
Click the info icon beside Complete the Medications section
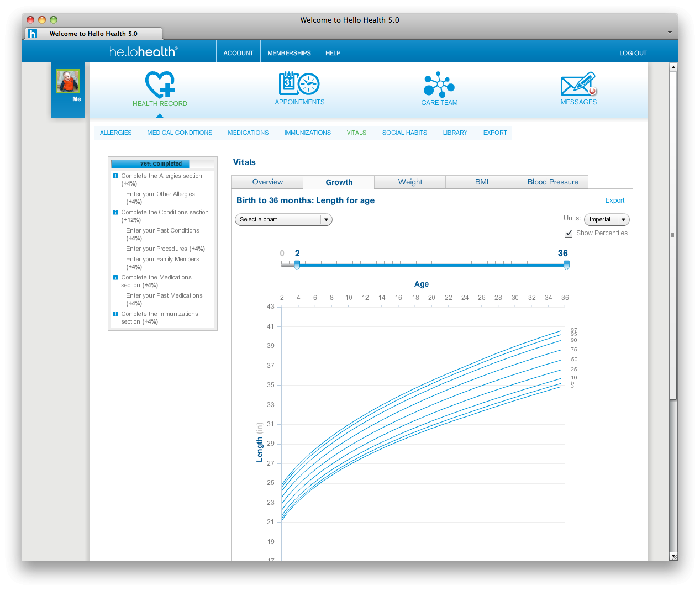115,277
